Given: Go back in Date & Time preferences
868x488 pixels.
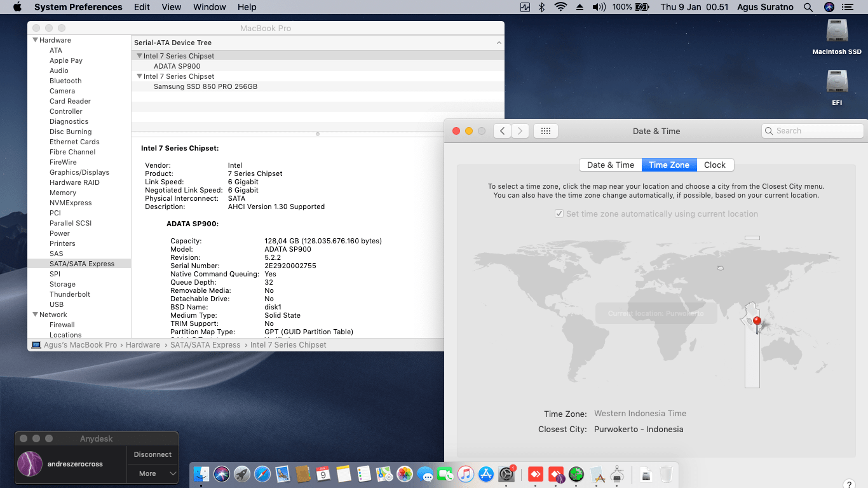Looking at the screenshot, I should click(x=502, y=131).
